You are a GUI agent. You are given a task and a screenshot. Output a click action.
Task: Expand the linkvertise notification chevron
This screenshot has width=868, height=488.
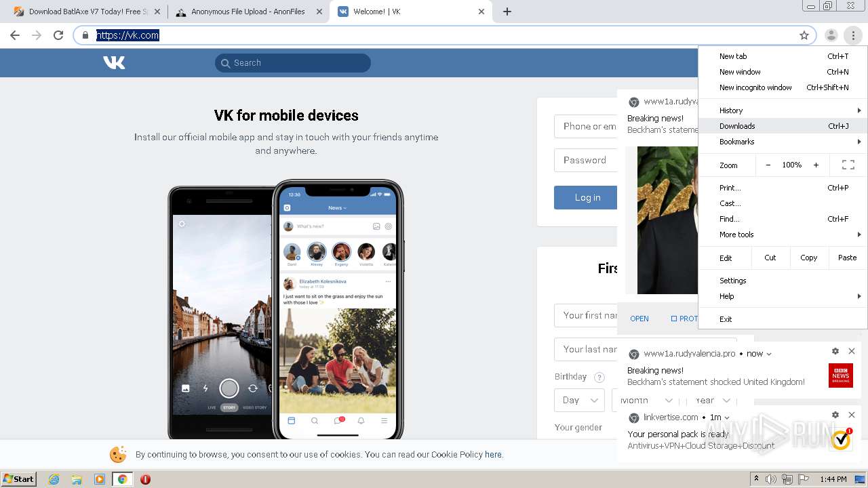[727, 418]
